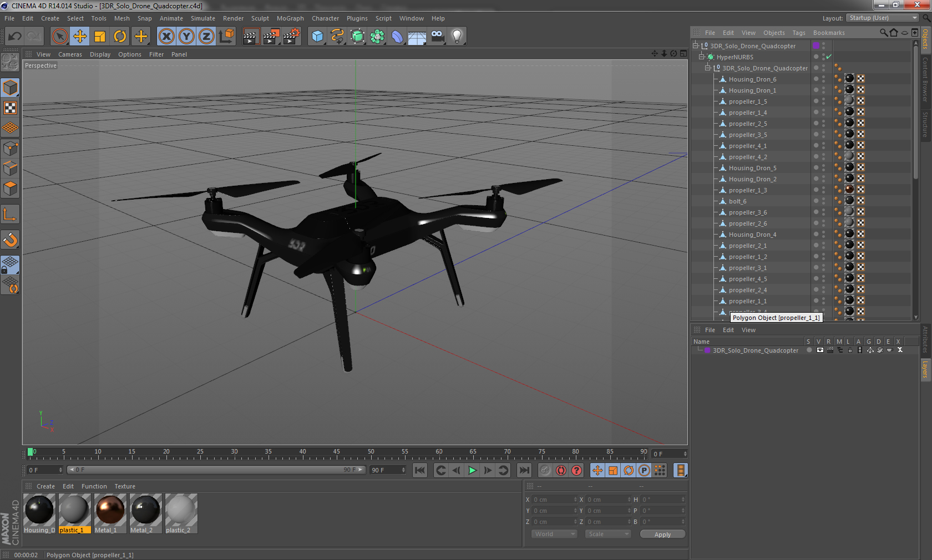Click the Render View clapperboard icon
This screenshot has height=560, width=932.
251,37
